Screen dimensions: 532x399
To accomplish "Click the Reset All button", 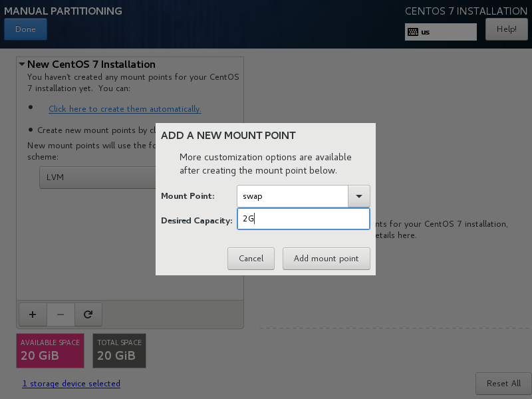I will pos(503,384).
